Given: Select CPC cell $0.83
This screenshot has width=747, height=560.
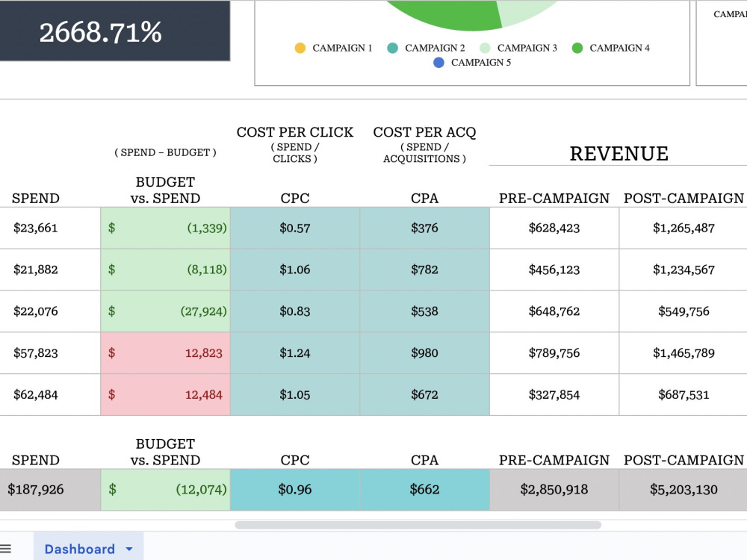Looking at the screenshot, I should (x=295, y=311).
